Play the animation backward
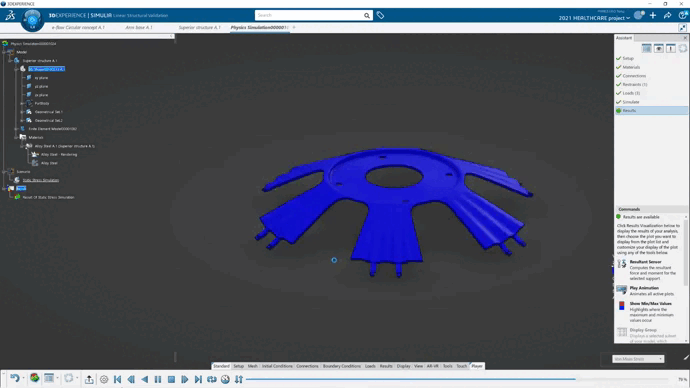The height and width of the screenshot is (388, 690). [144, 379]
